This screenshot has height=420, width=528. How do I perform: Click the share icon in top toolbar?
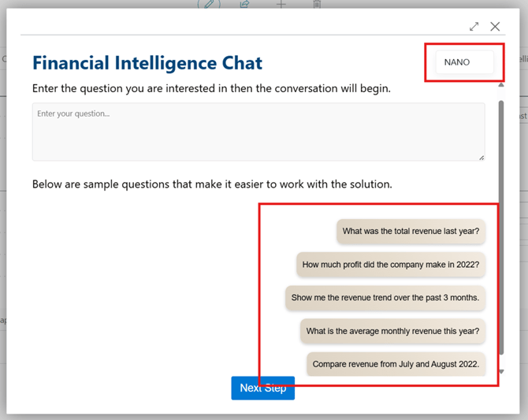click(x=244, y=4)
